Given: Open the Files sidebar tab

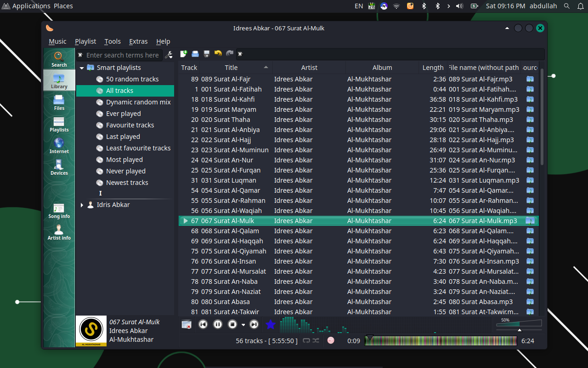Looking at the screenshot, I should tap(59, 102).
